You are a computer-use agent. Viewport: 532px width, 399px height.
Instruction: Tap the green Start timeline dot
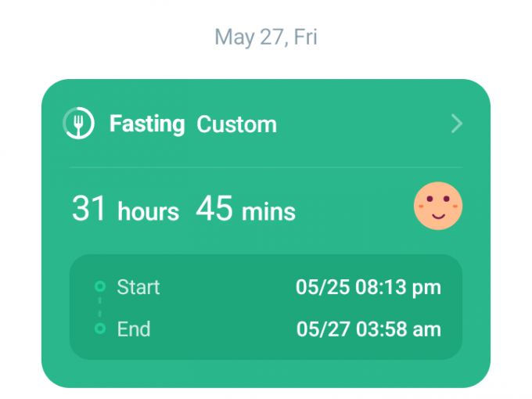click(99, 286)
